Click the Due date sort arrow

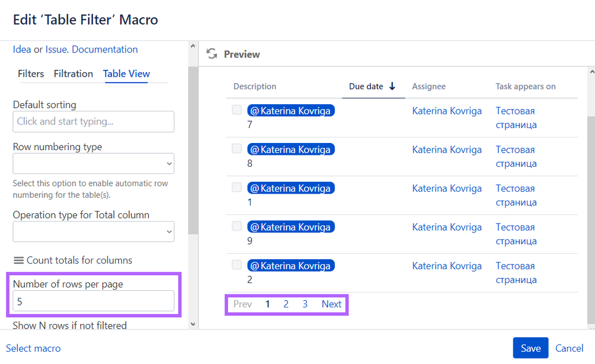pyautogui.click(x=392, y=86)
